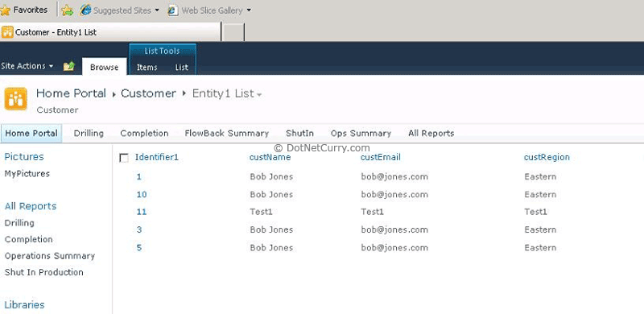Sort by the custName column header

pos(270,157)
